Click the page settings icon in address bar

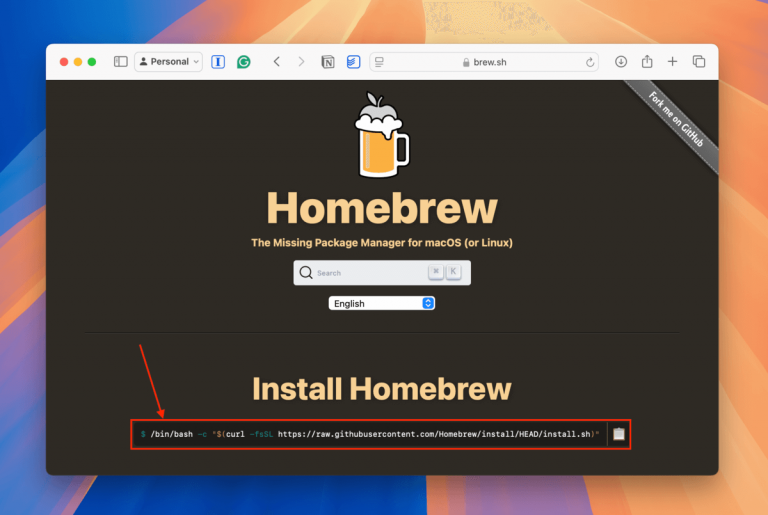380,62
